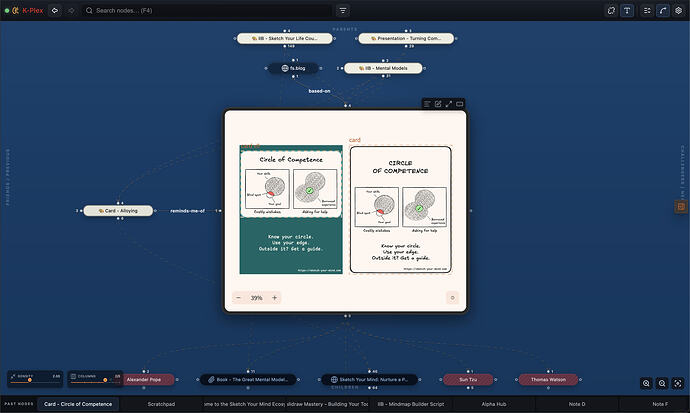The height and width of the screenshot is (413, 690).
Task: Click the rectangle icon above the card preview
Action: (x=459, y=104)
